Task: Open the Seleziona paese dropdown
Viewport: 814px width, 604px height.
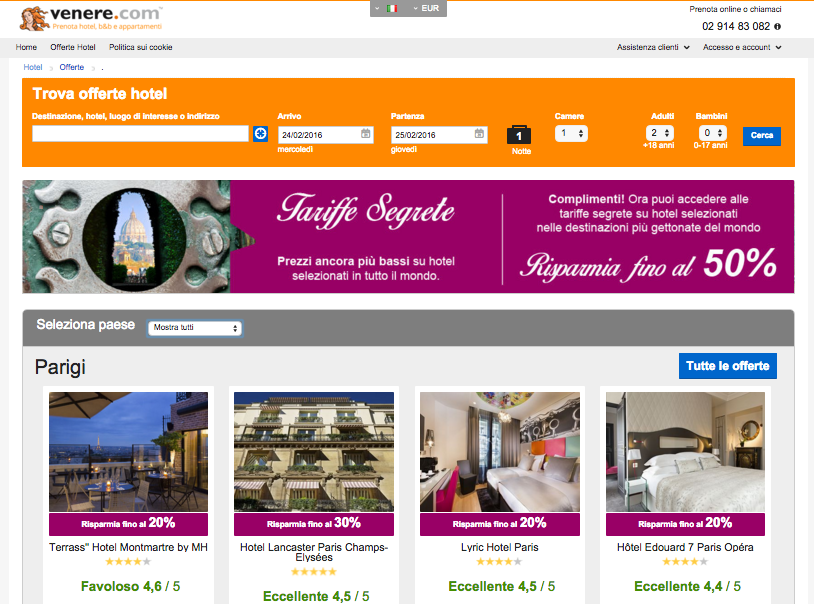Action: point(195,328)
